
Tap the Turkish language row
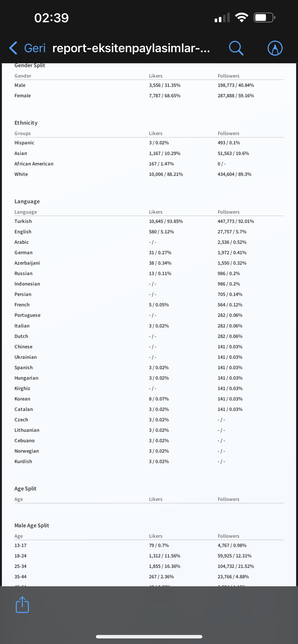click(149, 221)
